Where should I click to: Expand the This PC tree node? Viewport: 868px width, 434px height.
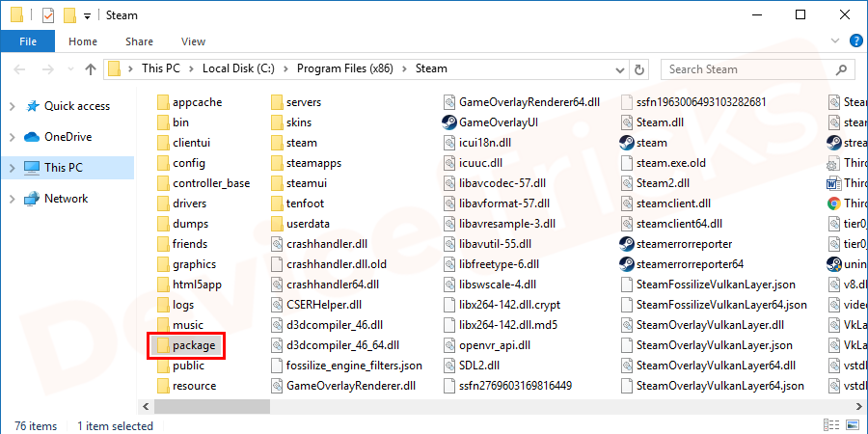[x=13, y=168]
